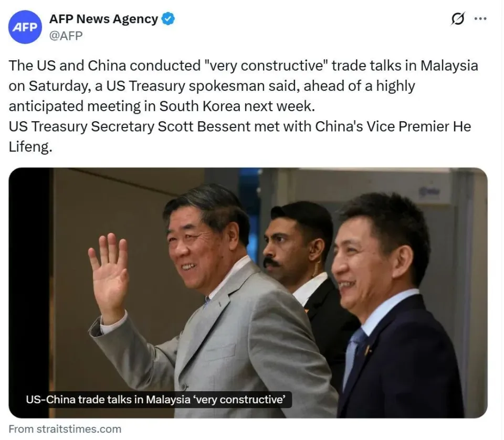Image resolution: width=504 pixels, height=440 pixels.
Task: Follow the From straitstimes.com link
Action: pos(65,429)
